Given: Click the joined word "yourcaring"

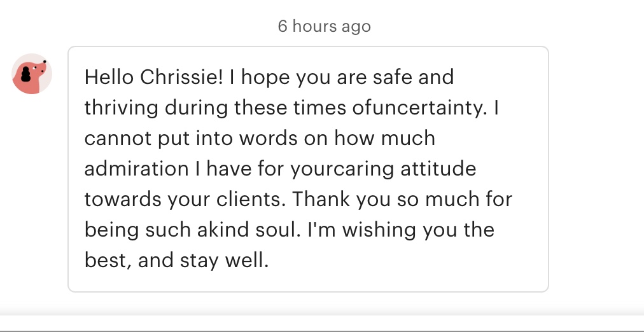Looking at the screenshot, I should point(342,169).
